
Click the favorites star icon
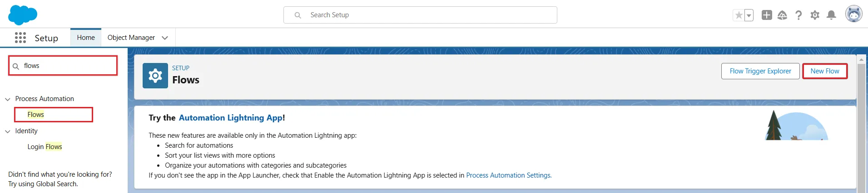click(739, 15)
